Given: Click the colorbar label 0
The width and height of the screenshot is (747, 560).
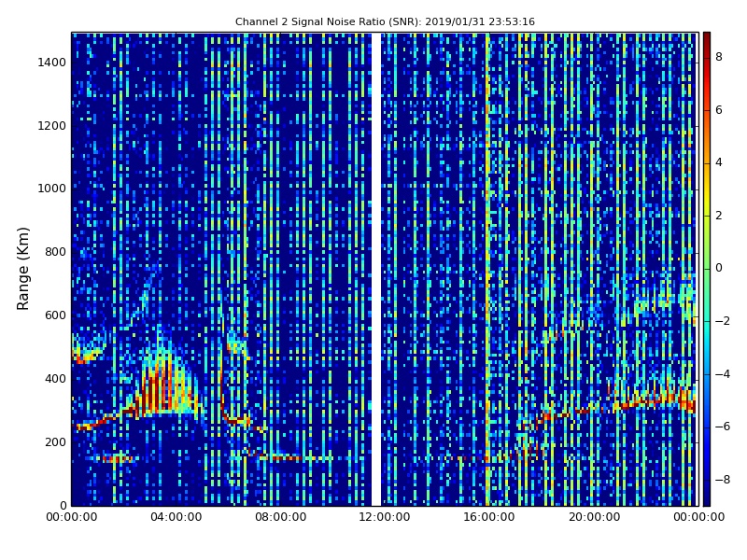Looking at the screenshot, I should point(719,268).
